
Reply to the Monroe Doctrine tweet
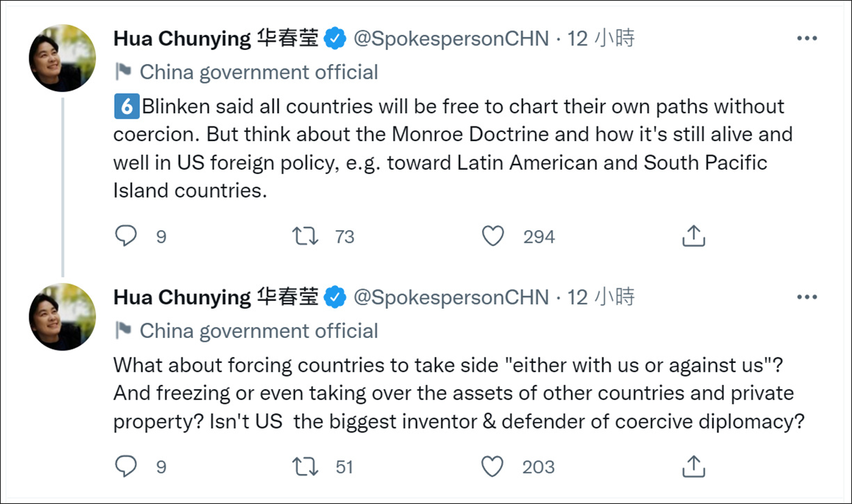coord(126,237)
